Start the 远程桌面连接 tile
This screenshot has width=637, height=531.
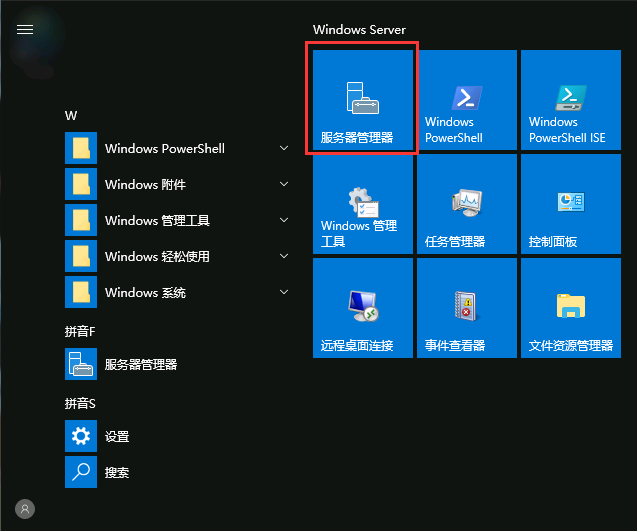click(x=362, y=308)
